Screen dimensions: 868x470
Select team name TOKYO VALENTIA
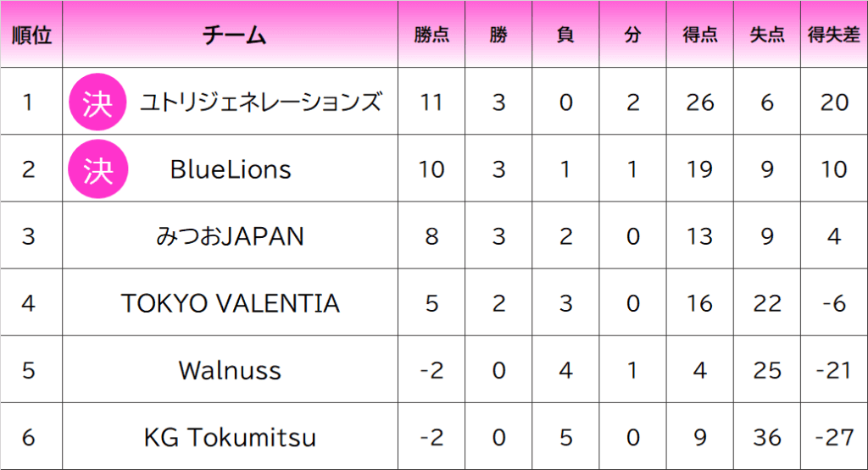(230, 303)
